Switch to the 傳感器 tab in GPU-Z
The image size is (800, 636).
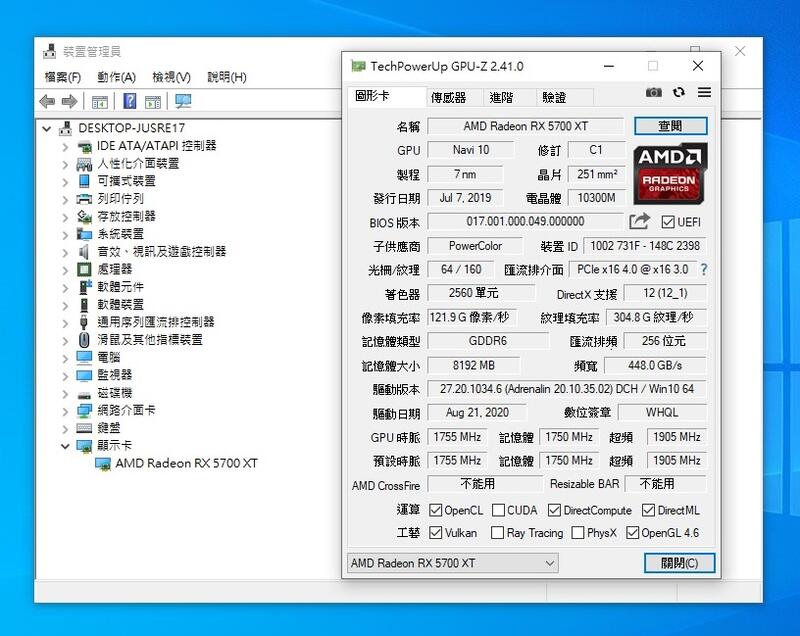click(454, 97)
